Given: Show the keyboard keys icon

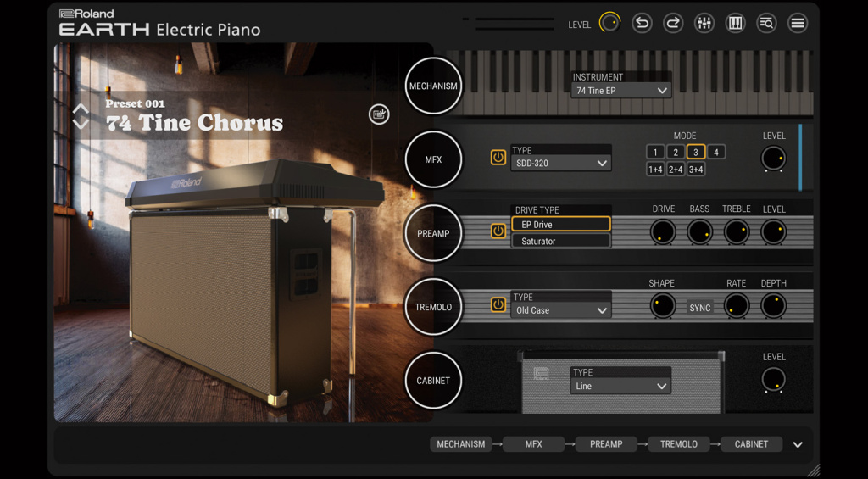Looking at the screenshot, I should [x=735, y=24].
